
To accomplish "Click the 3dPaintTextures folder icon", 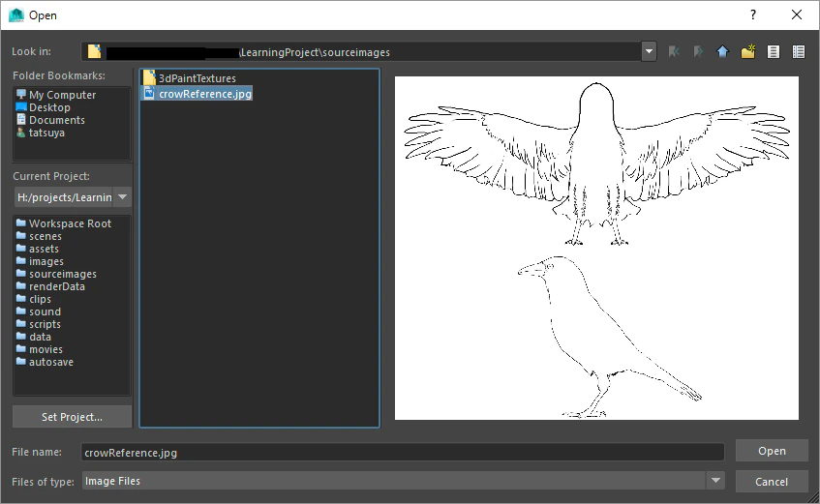I will tap(149, 77).
